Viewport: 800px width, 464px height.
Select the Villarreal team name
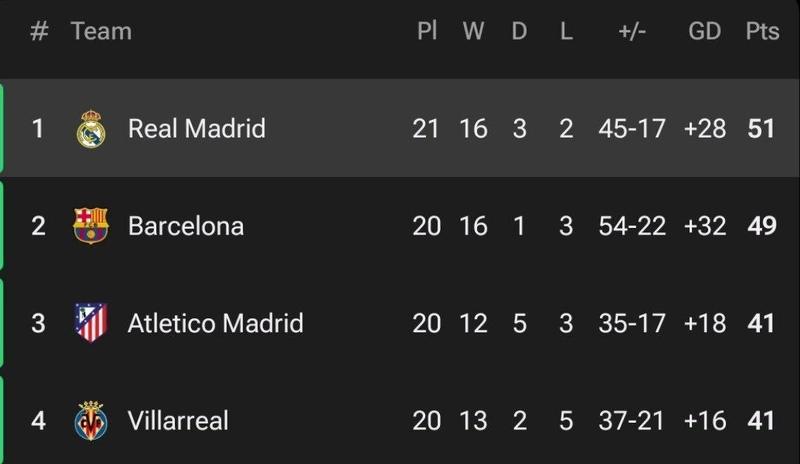tap(178, 420)
